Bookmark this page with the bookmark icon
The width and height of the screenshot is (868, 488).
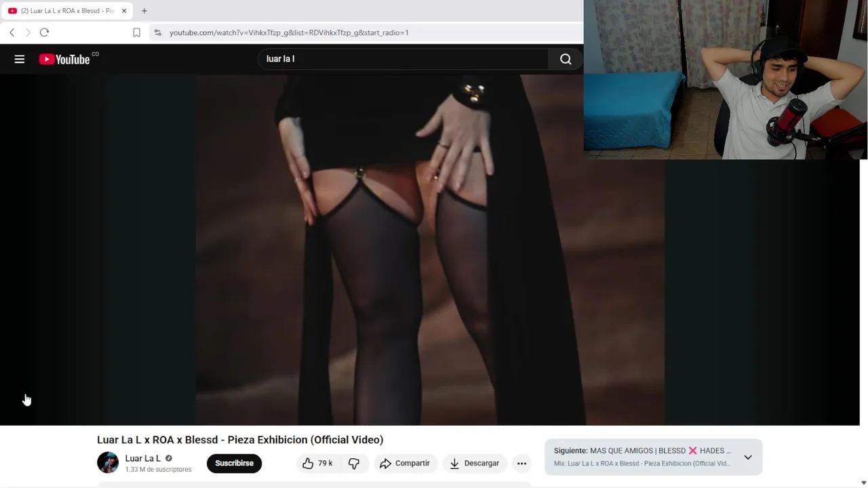(x=136, y=33)
